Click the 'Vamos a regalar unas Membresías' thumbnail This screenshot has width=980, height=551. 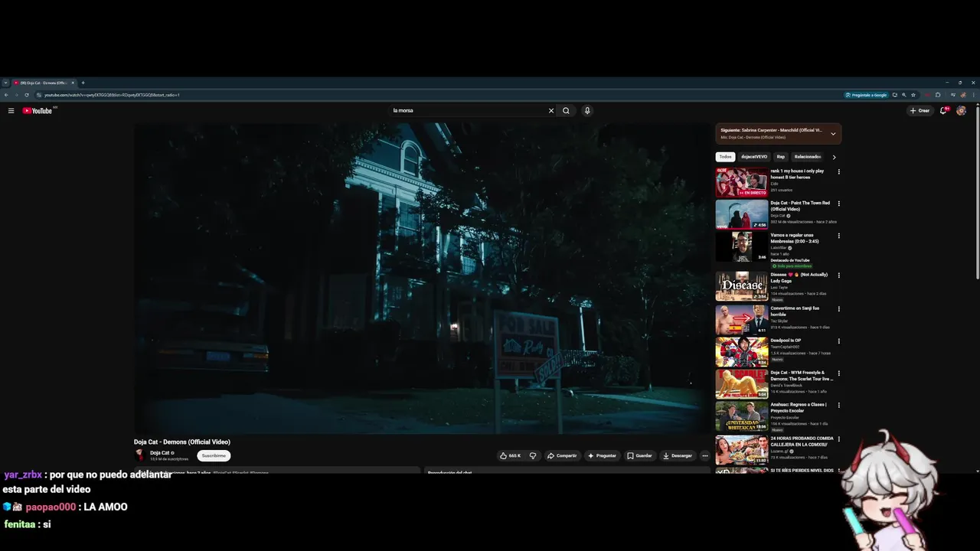(742, 247)
